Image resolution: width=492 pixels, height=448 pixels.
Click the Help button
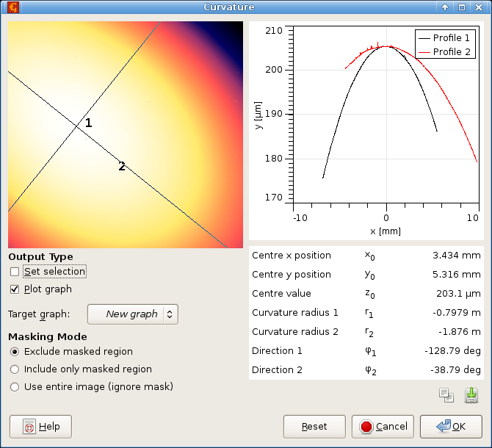(x=40, y=427)
